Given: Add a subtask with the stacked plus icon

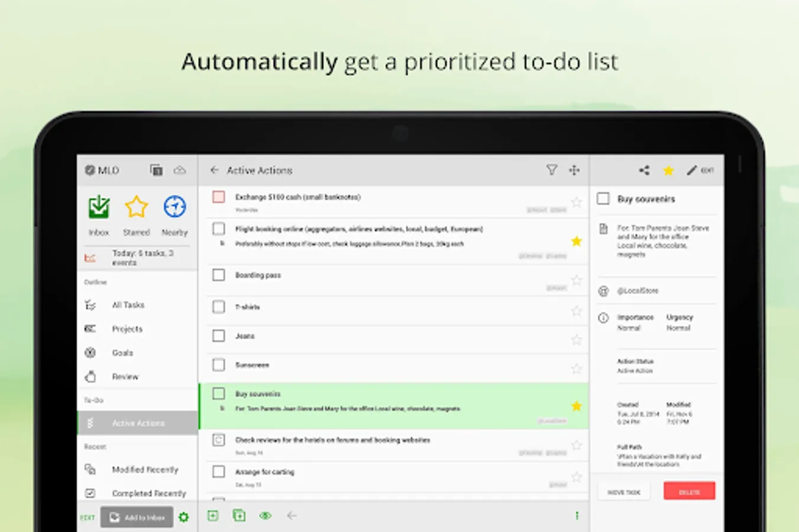Looking at the screenshot, I should tap(240, 515).
